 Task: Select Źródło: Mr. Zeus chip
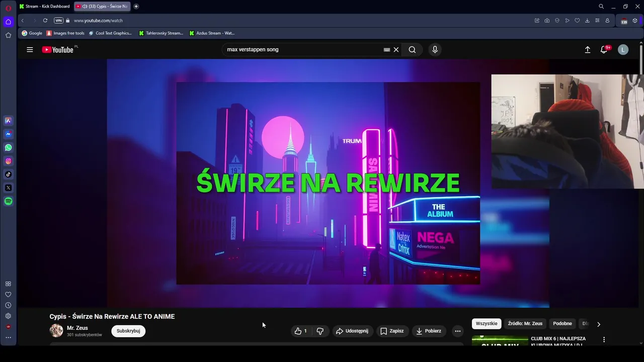point(525,324)
